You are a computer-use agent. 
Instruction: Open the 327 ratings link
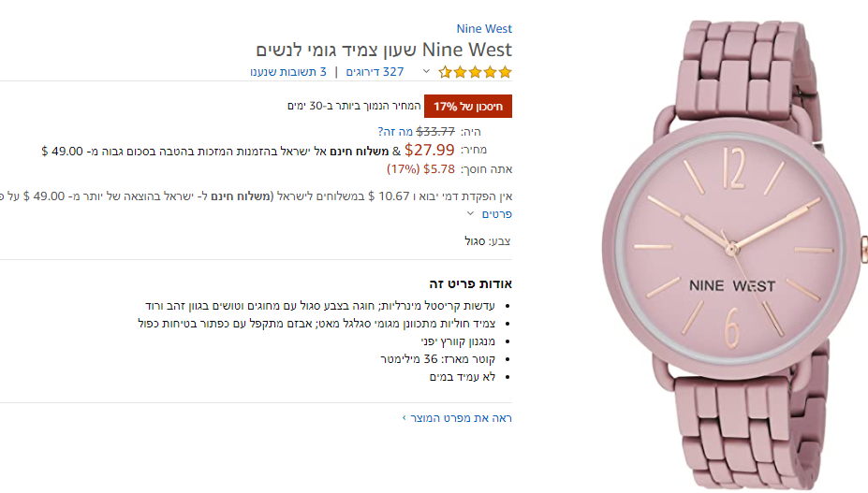click(375, 71)
